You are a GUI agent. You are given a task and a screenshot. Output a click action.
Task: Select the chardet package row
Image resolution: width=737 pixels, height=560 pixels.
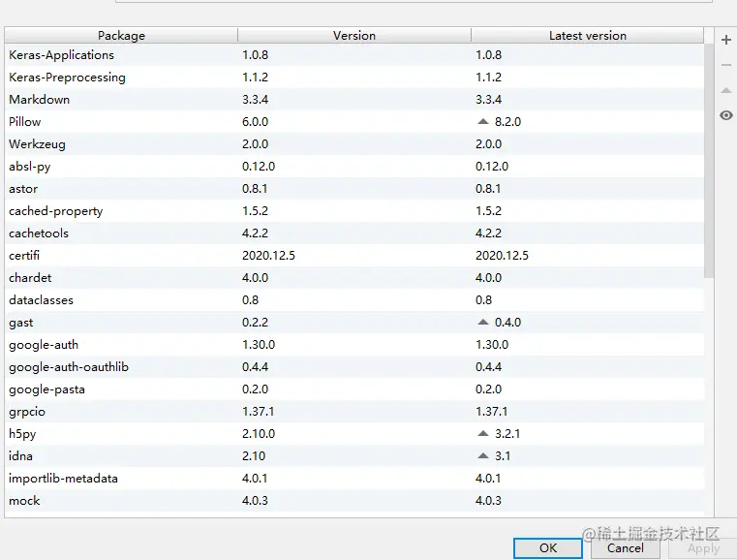354,278
